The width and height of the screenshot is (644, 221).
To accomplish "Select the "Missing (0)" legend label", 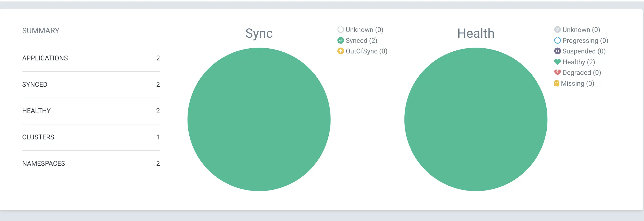I will (x=578, y=83).
